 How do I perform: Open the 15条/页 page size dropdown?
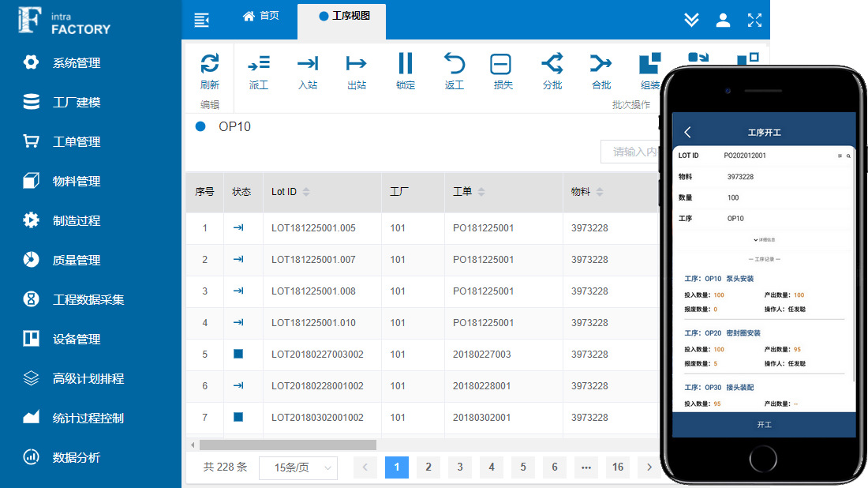[298, 467]
